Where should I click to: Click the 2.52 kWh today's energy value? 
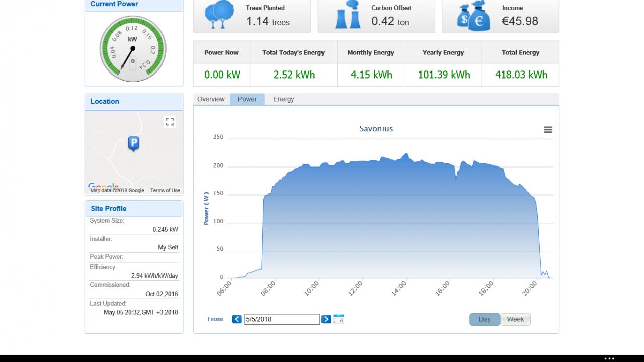click(x=294, y=75)
